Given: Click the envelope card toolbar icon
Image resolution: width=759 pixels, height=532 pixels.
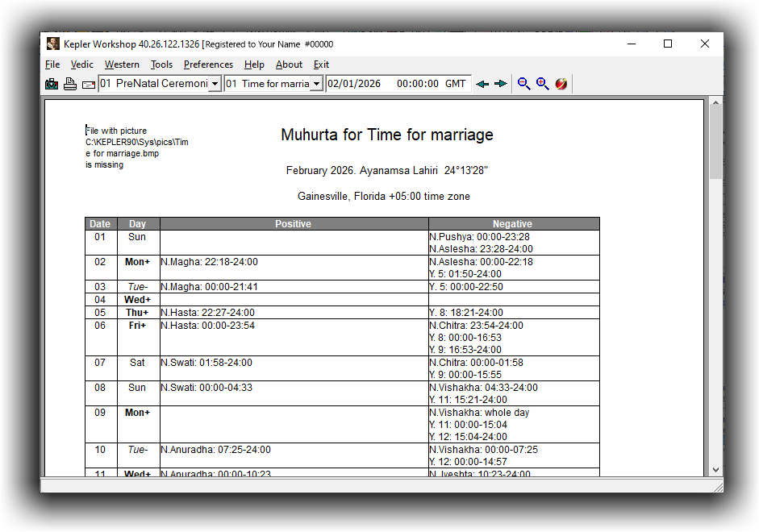Looking at the screenshot, I should (x=88, y=84).
